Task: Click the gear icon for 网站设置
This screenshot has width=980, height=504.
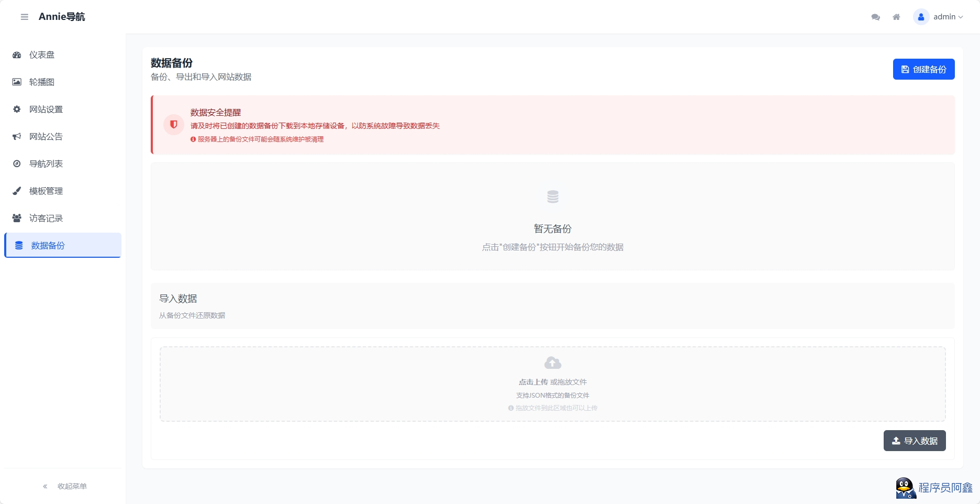Action: [x=17, y=109]
